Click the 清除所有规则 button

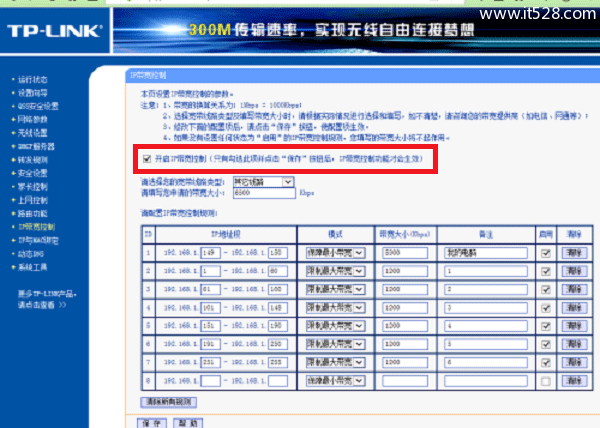click(168, 402)
